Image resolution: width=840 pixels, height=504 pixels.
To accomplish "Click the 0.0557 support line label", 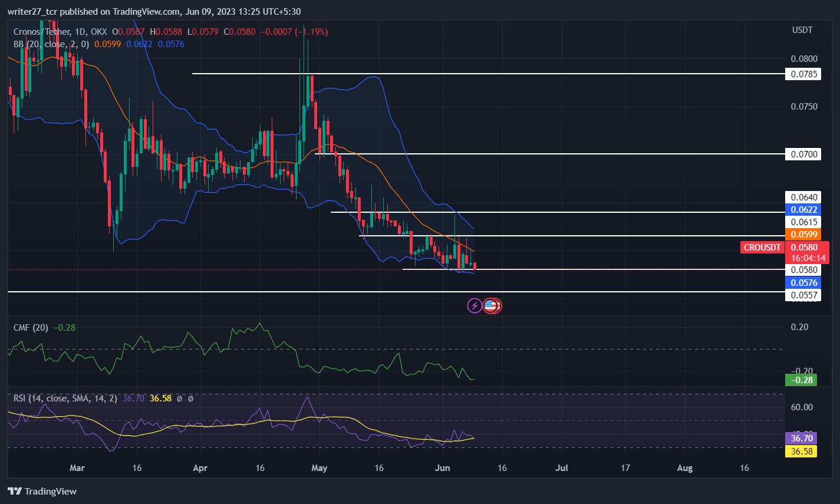I will (803, 295).
